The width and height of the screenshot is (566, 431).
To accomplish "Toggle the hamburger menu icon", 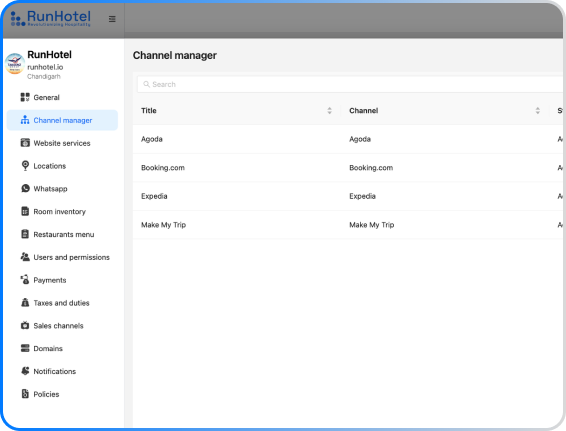I will pos(112,19).
